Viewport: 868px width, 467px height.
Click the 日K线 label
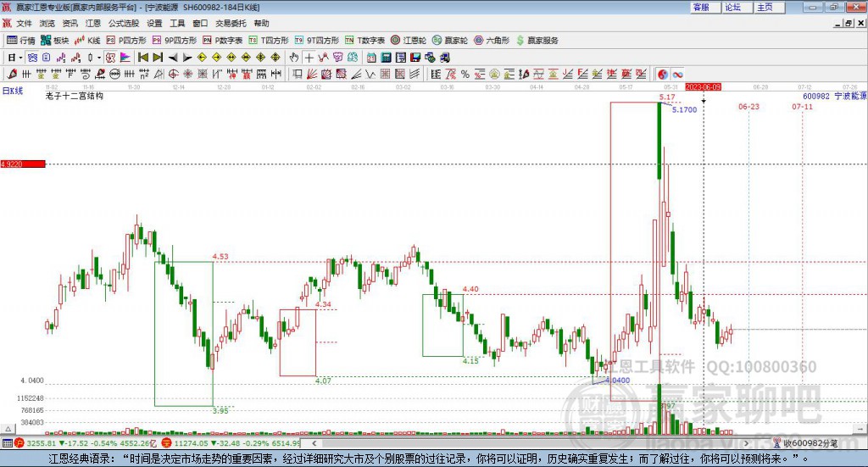12,91
